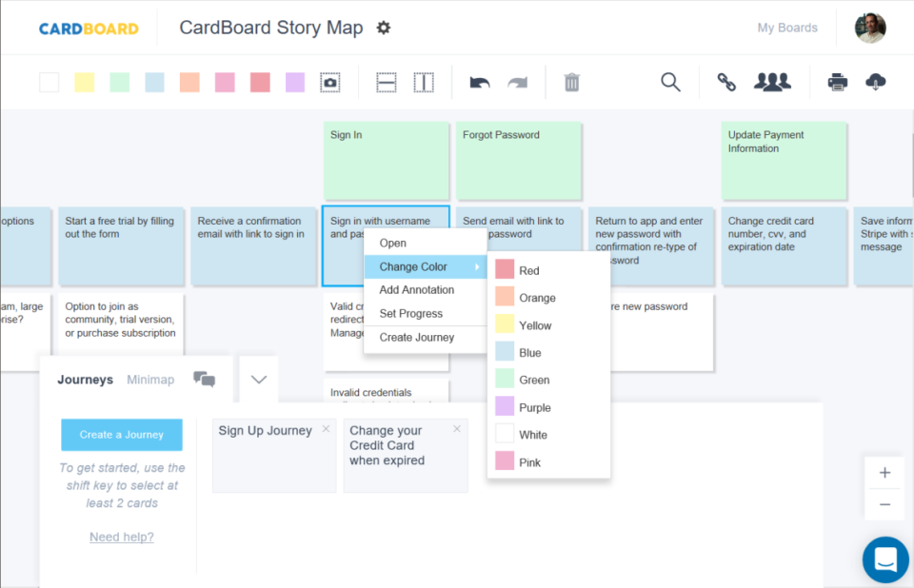The height and width of the screenshot is (588, 914).
Task: Choose Add Annotation in the context menu
Action: [416, 290]
